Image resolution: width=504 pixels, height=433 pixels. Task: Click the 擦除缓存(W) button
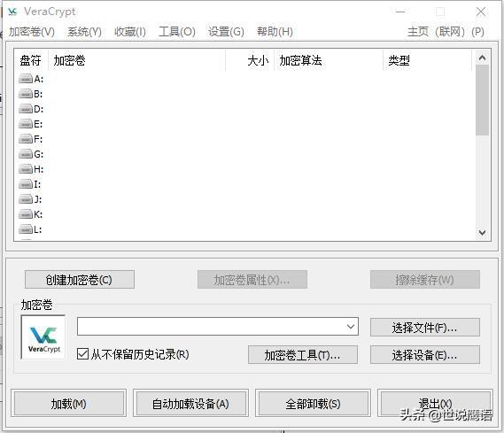[x=425, y=280]
